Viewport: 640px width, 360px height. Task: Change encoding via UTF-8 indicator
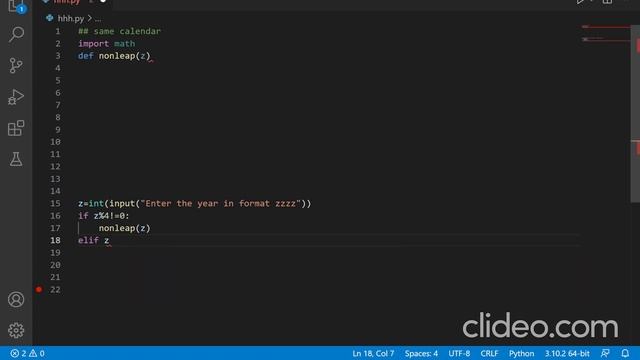coord(459,353)
